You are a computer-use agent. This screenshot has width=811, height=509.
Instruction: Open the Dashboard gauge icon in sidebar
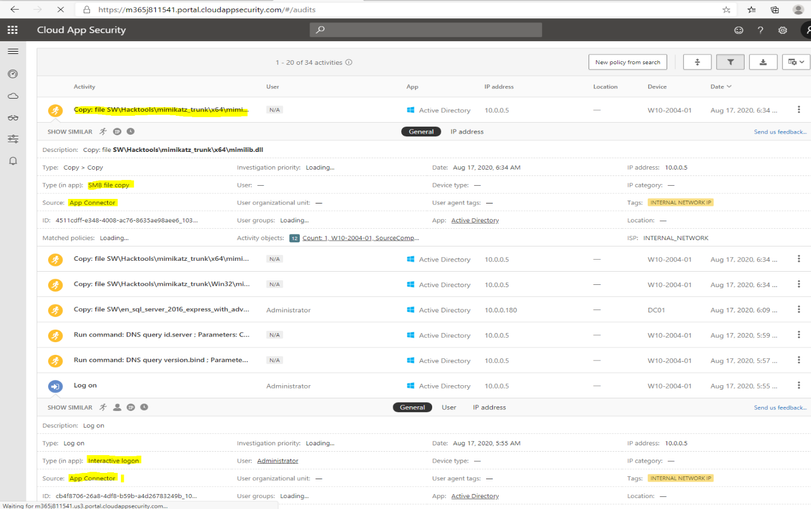[x=13, y=74]
